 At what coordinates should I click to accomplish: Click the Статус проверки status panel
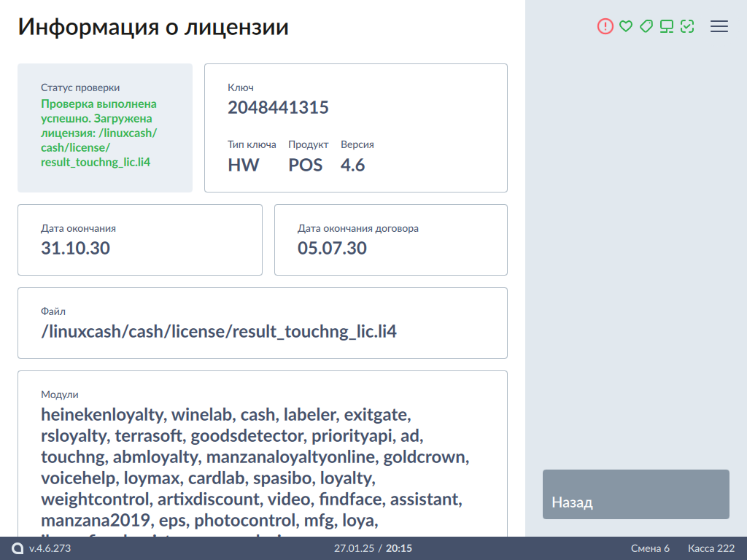click(105, 128)
